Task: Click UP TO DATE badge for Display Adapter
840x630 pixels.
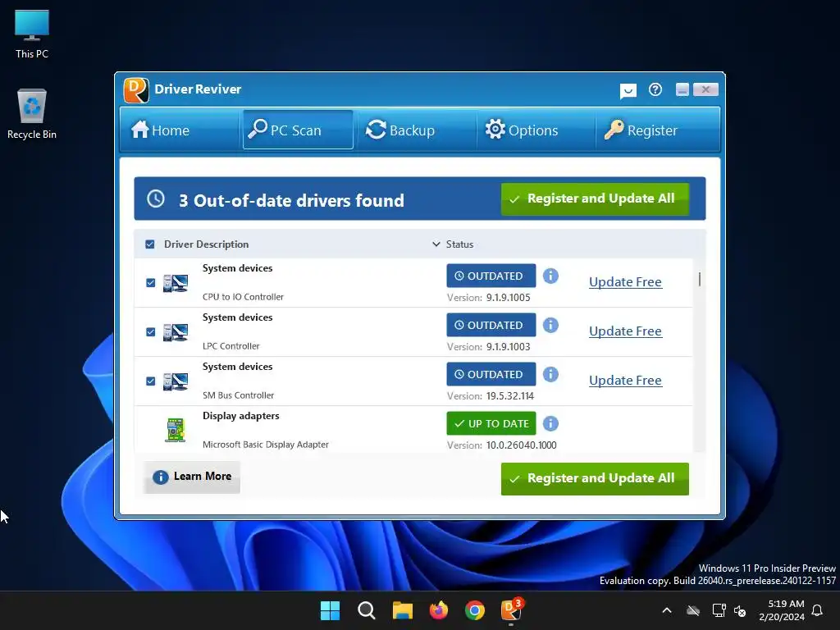Action: [491, 423]
